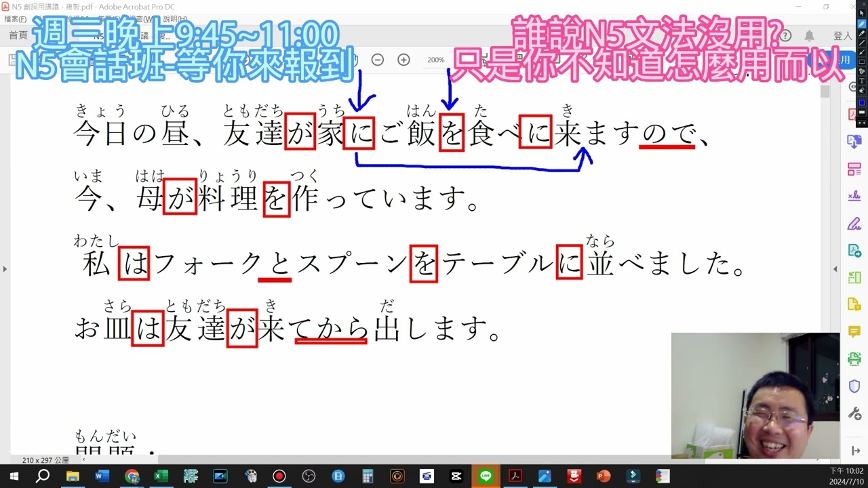Expand the left navigation pane

(x=5, y=269)
